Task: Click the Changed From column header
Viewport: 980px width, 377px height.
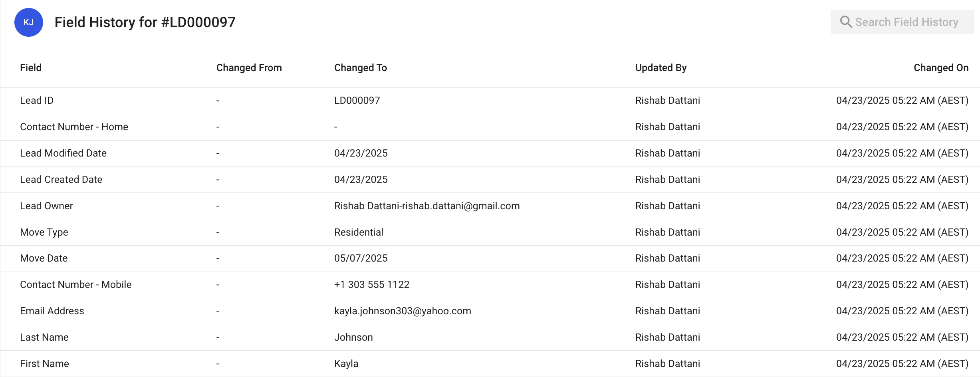Action: click(249, 68)
